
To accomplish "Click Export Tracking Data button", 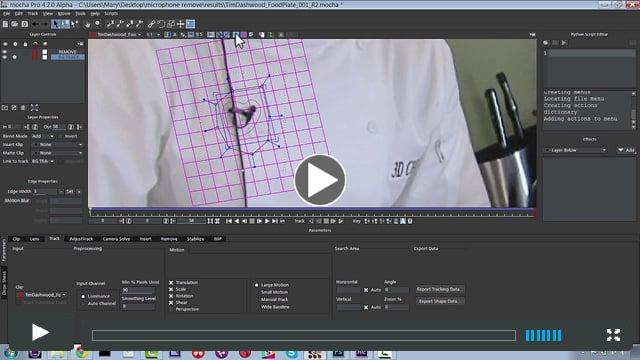I will (440, 289).
